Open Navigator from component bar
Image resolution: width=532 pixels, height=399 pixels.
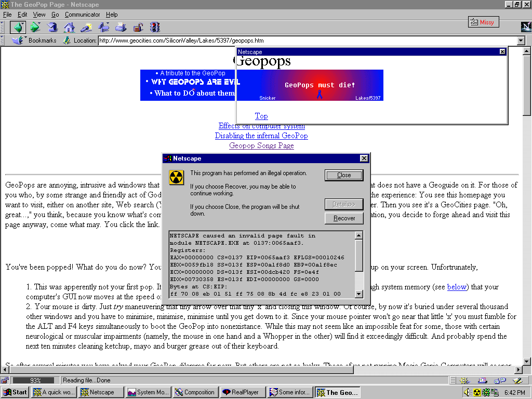point(464,381)
